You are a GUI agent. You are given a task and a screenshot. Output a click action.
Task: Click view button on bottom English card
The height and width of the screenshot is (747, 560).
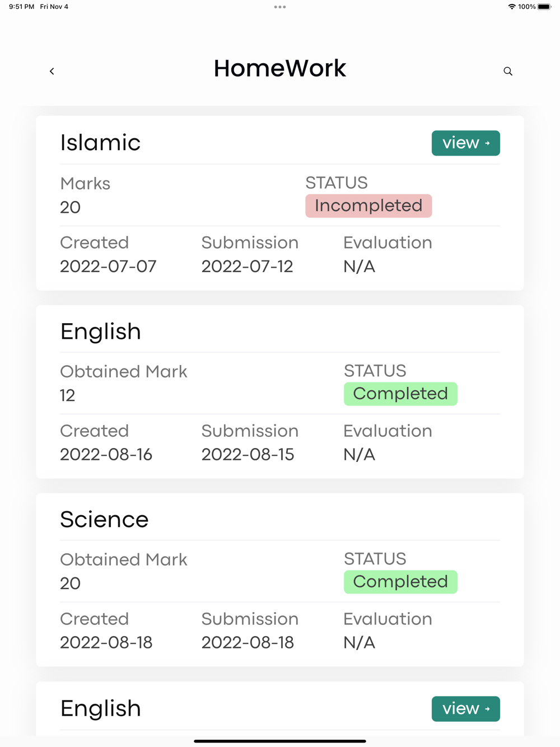point(465,709)
